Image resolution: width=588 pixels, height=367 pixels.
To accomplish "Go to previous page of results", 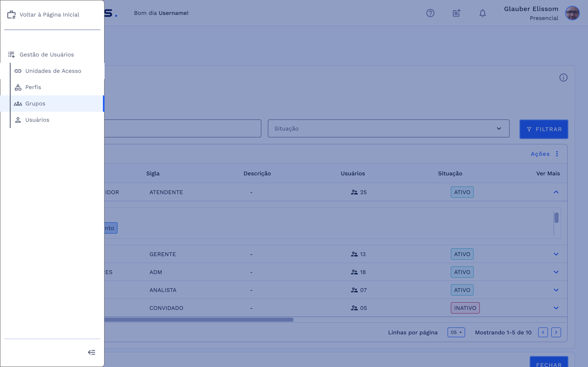I will (543, 332).
